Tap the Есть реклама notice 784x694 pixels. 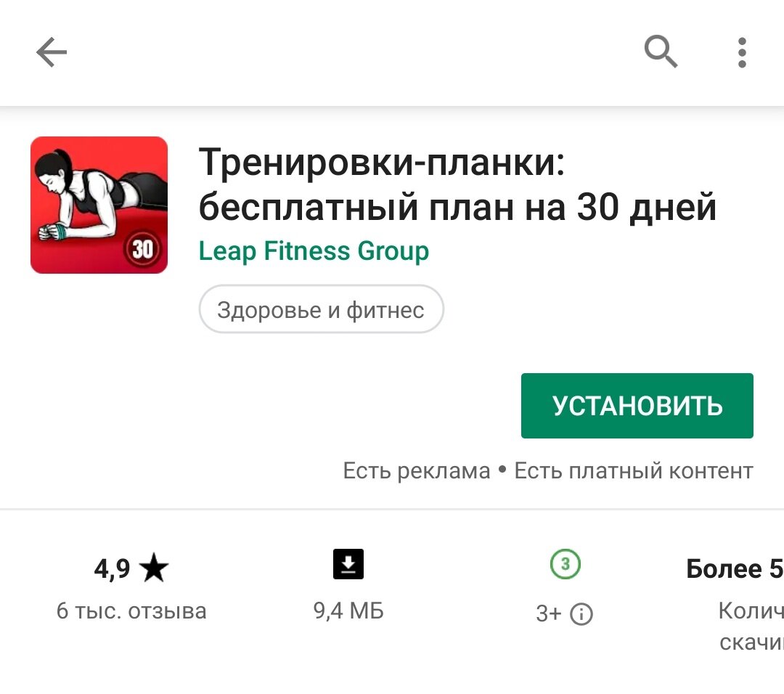click(417, 471)
